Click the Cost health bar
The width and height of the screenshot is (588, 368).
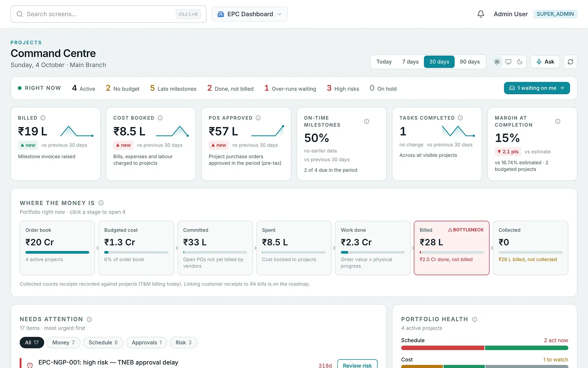point(485,367)
